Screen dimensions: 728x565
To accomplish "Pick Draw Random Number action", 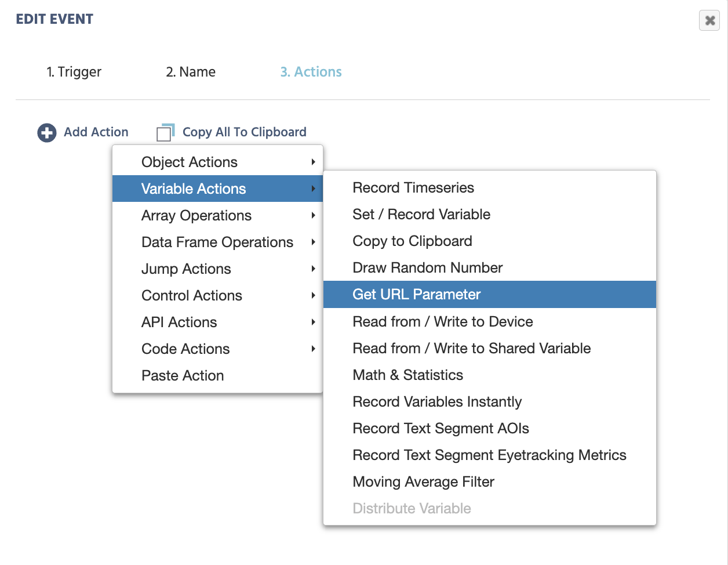I will 490,268.
